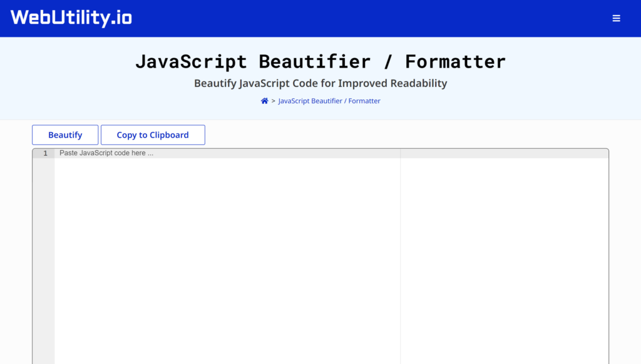
Task: Click the "Readability" word in the subtitle
Action: click(x=419, y=83)
